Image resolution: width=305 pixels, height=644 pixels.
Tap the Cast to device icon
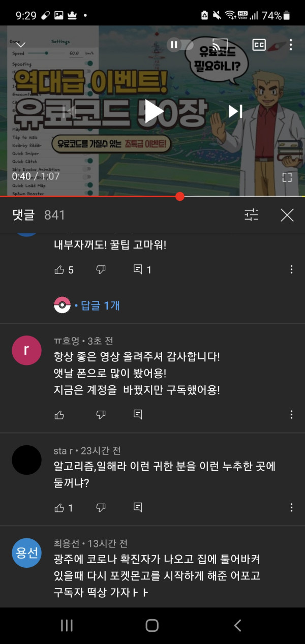220,44
